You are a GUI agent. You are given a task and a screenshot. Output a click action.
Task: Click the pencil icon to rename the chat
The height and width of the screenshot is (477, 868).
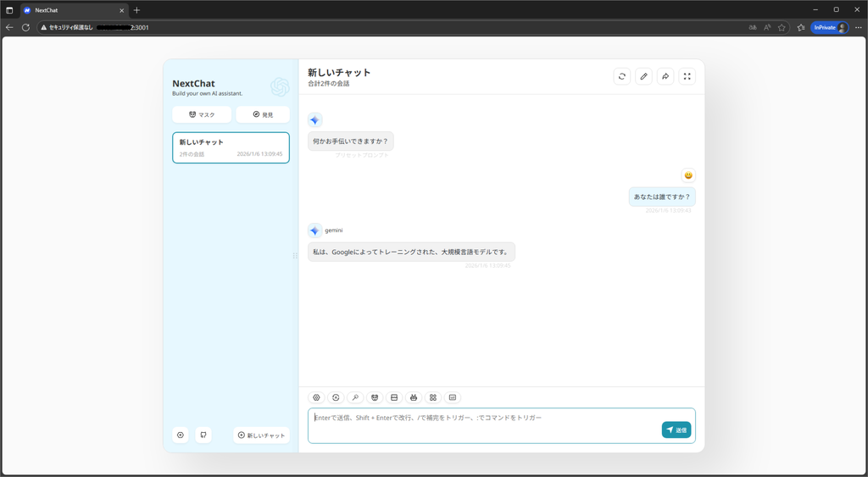coord(644,76)
